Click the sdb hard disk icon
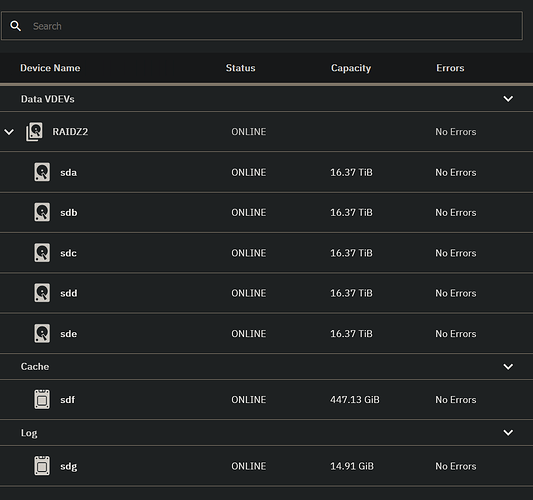The image size is (533, 500). [x=42, y=212]
